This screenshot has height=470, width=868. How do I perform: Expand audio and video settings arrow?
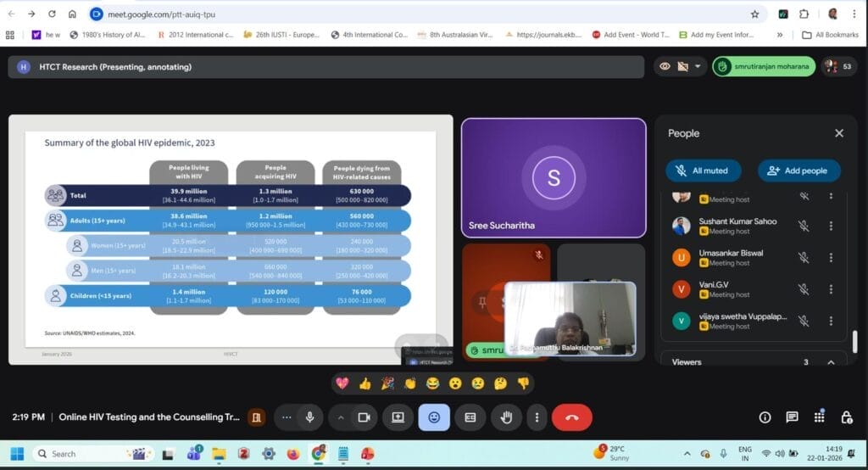click(x=341, y=417)
